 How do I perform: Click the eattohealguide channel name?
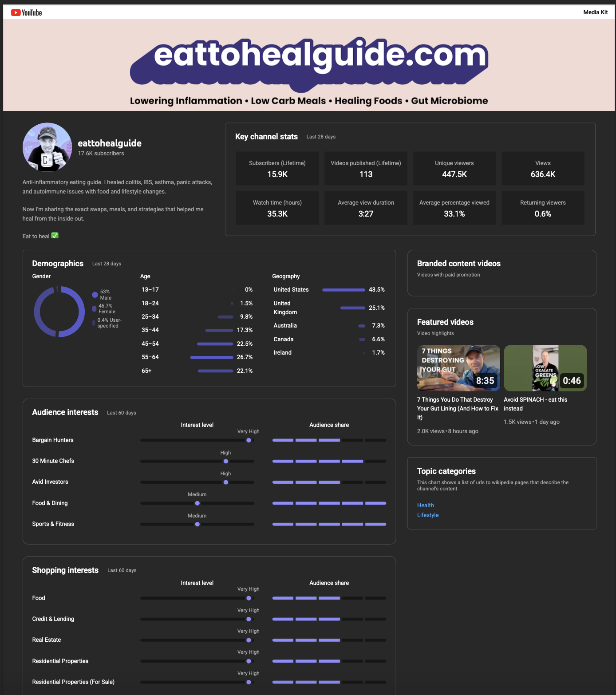tap(110, 143)
